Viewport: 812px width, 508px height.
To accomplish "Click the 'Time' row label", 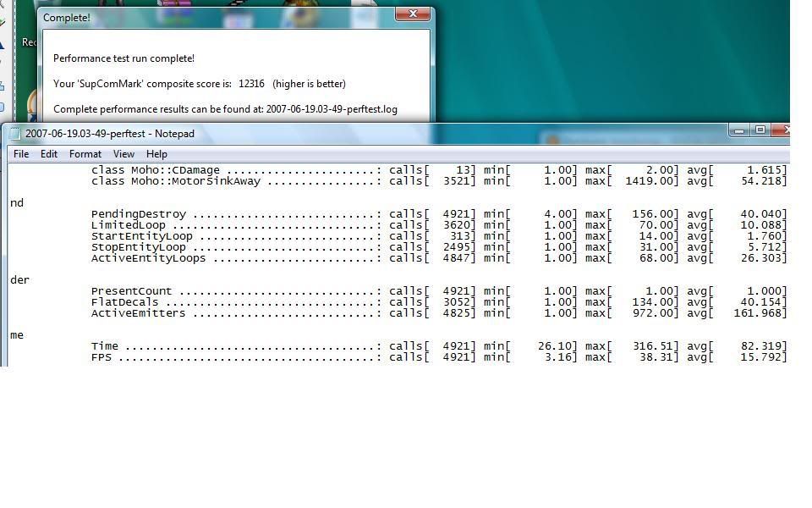I will [105, 346].
